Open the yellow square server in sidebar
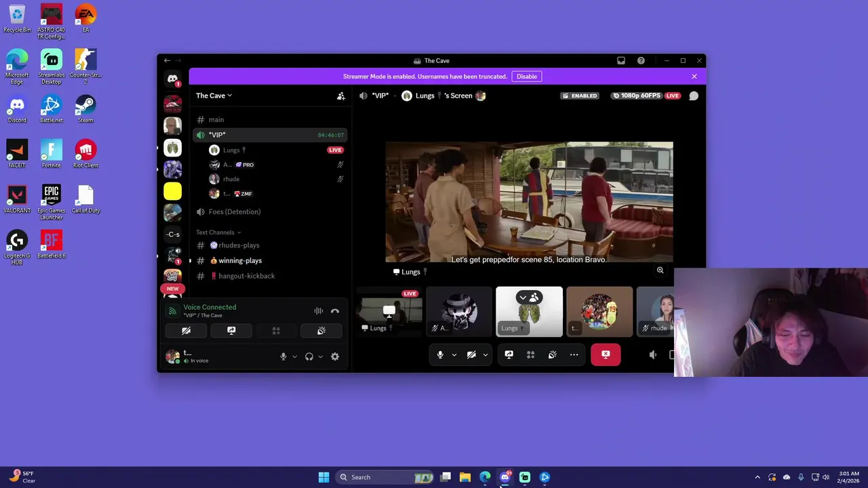The height and width of the screenshot is (488, 868). point(172,191)
